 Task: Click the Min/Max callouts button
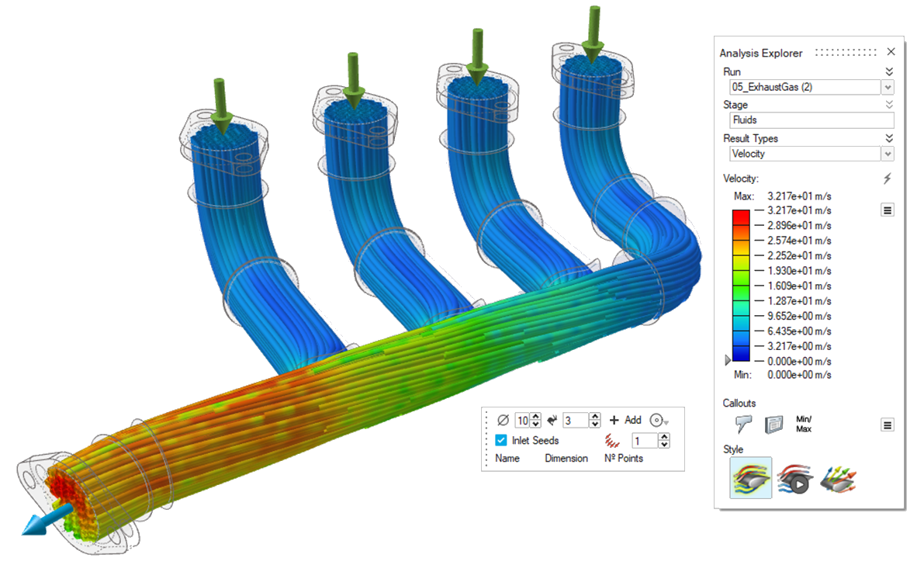point(804,424)
